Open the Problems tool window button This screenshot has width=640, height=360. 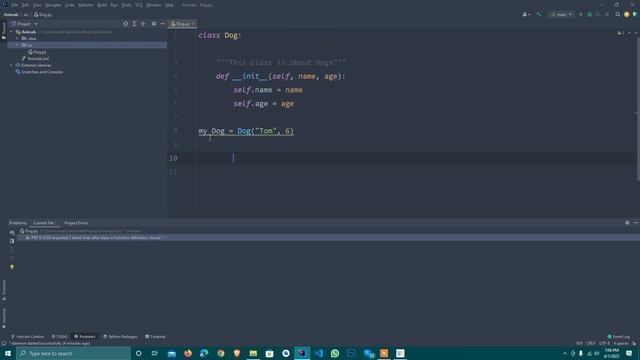(x=84, y=336)
